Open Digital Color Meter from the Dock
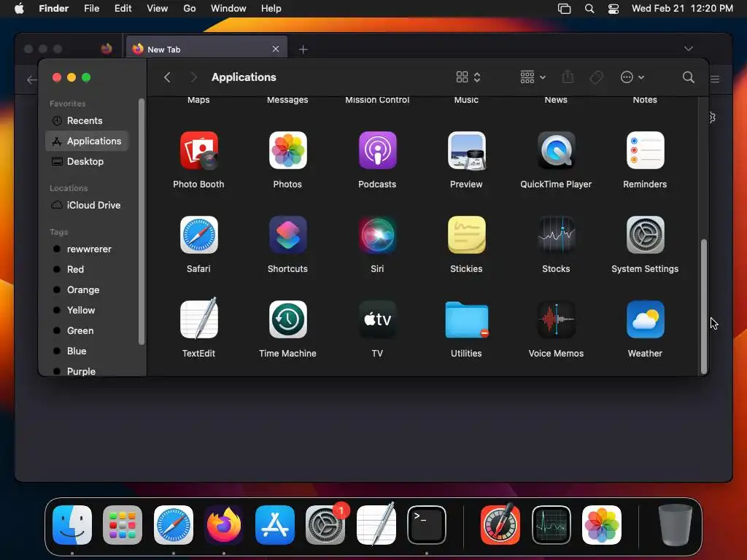Image resolution: width=747 pixels, height=560 pixels. click(x=500, y=524)
